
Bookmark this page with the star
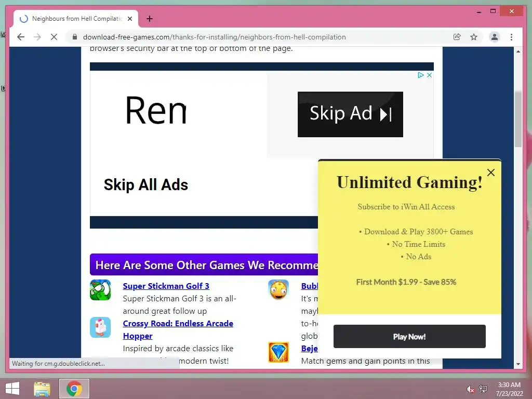coord(474,37)
